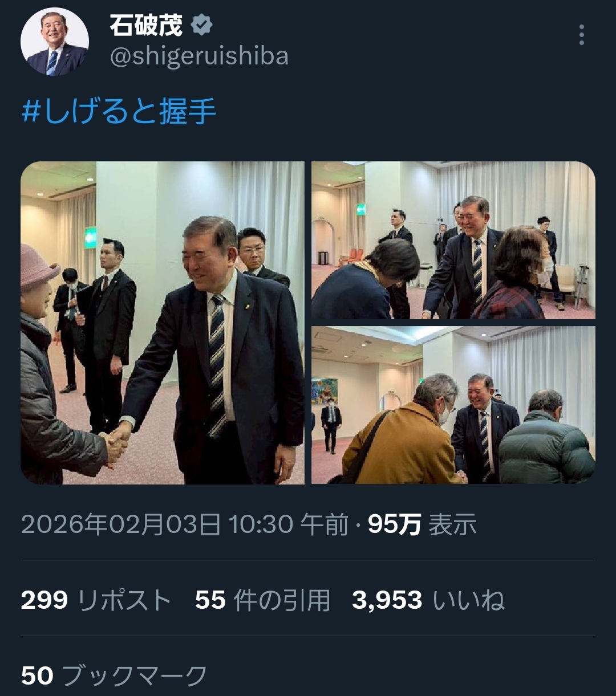
Task: View the 3,953 いいね likes list
Action: pos(428,600)
